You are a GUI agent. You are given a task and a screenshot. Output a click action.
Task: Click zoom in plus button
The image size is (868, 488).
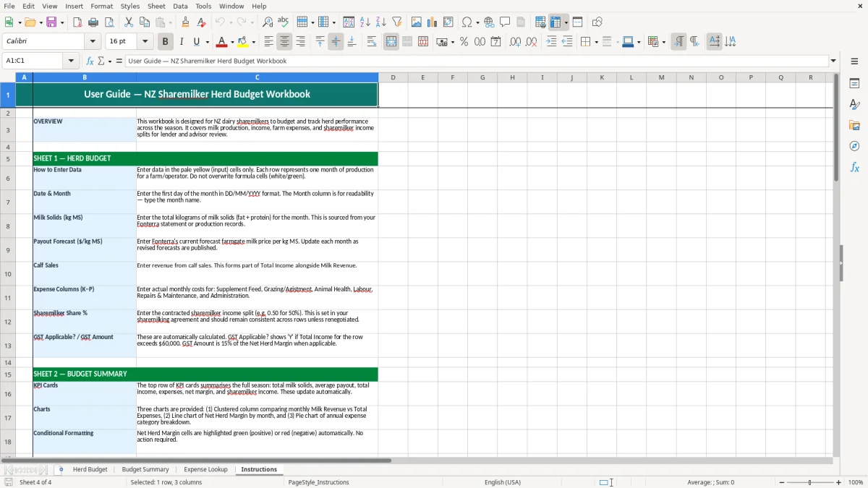tap(839, 482)
